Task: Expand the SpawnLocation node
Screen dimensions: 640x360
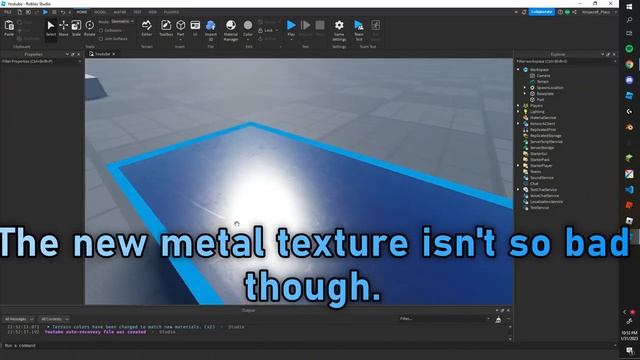Action: tap(525, 88)
